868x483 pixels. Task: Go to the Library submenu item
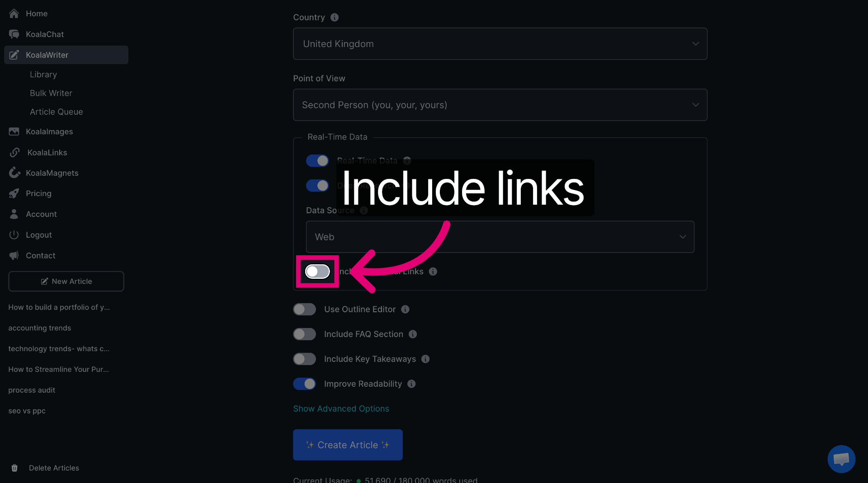43,75
